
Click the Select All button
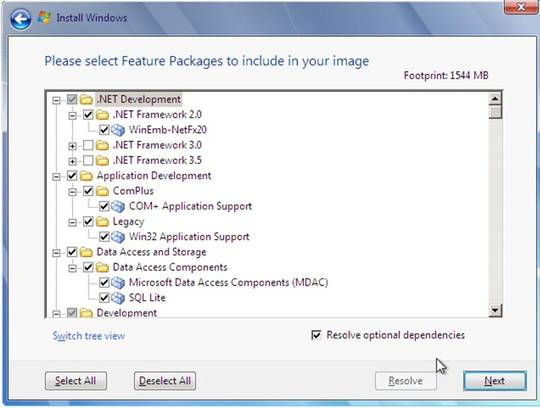(x=76, y=381)
